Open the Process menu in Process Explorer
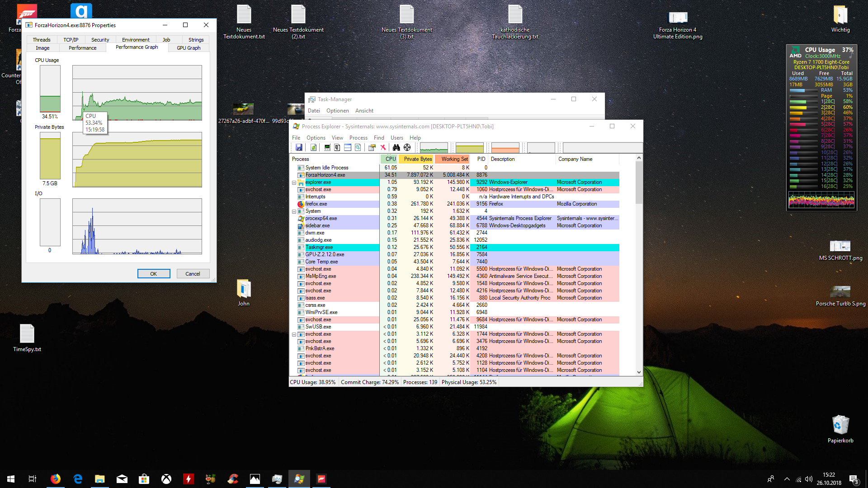The image size is (868, 488). (x=358, y=138)
